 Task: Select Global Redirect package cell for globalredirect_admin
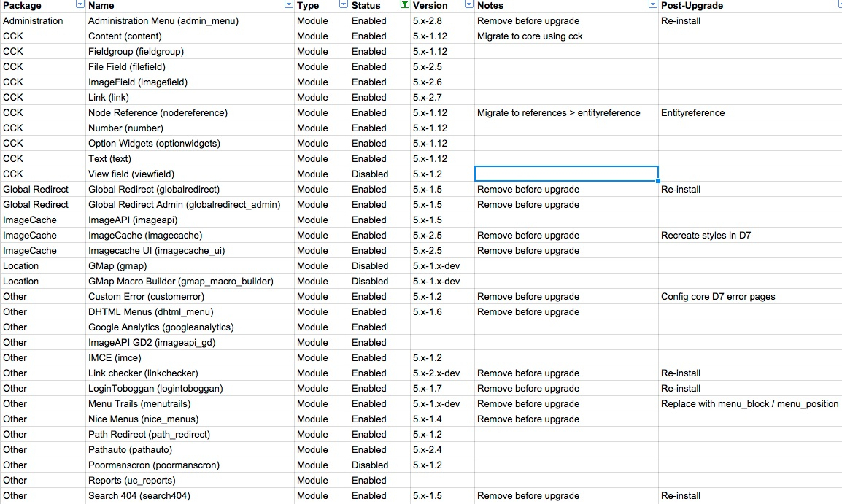43,204
